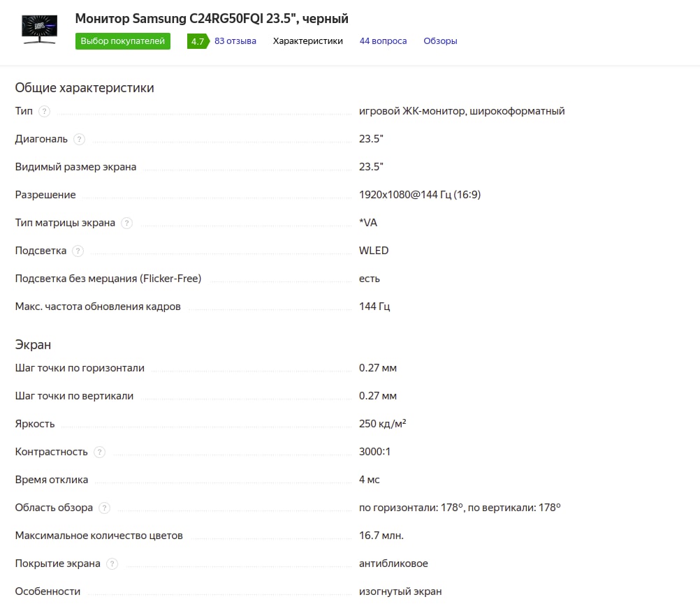The width and height of the screenshot is (700, 611).
Task: Click the resolution value 1920x1080@144 Гц
Action: 419,195
